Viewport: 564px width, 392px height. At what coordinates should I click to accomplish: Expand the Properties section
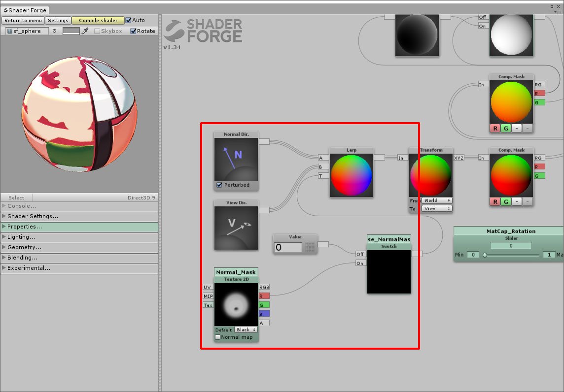79,227
